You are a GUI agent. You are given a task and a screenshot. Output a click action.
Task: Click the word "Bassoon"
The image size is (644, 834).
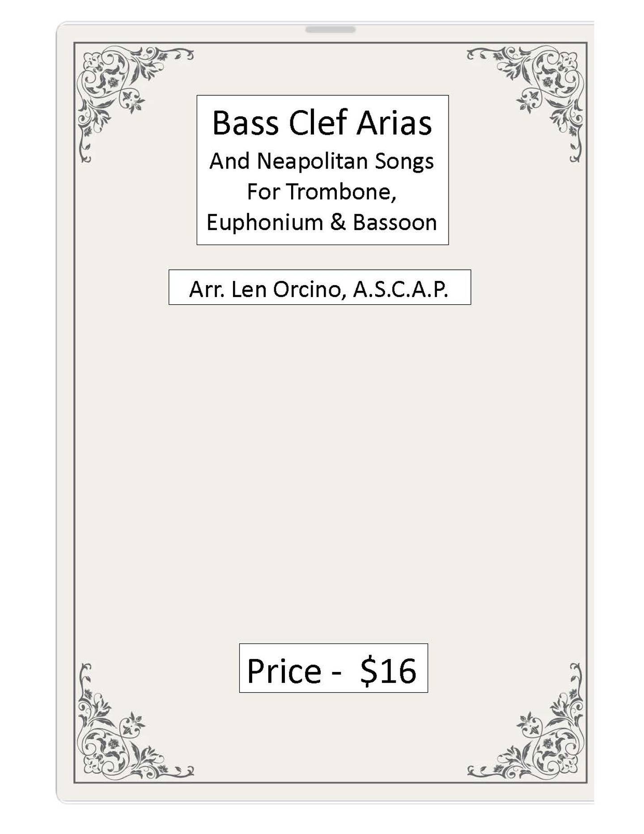pos(395,222)
